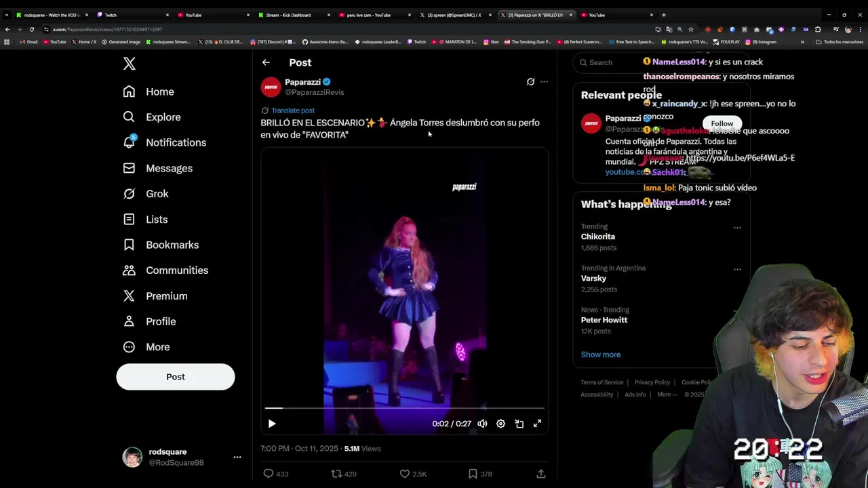Switch to rodsquaree Watch the VOD tab

[x=51, y=15]
